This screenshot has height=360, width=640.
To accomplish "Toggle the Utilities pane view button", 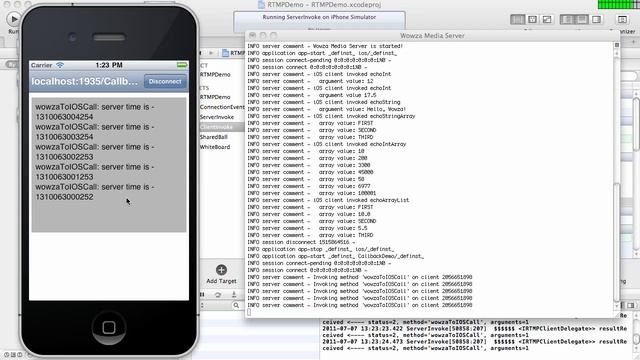I will (596, 19).
